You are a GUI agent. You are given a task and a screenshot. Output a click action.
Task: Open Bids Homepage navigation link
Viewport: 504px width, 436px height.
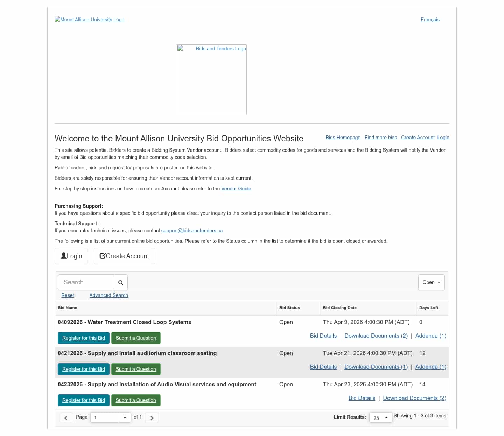(x=343, y=138)
